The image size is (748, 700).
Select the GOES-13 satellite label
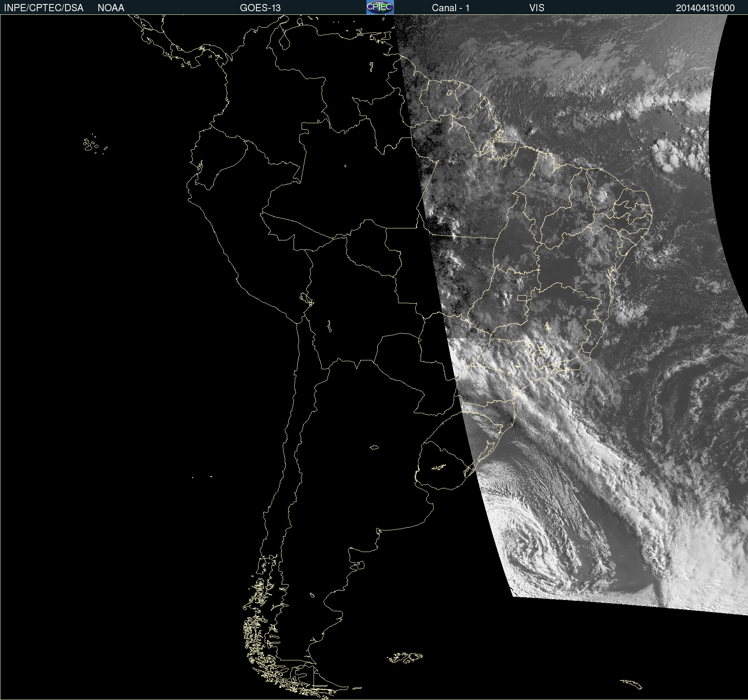tap(260, 8)
